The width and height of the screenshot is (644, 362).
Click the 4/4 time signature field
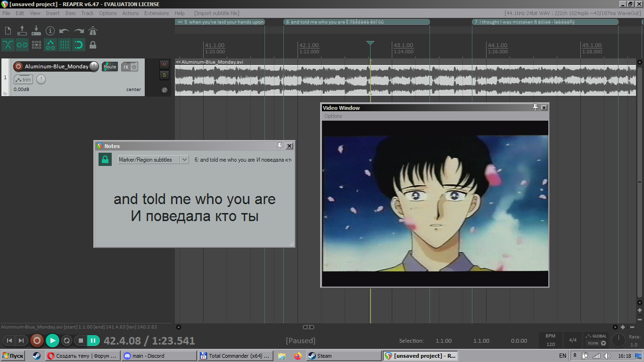tap(573, 340)
